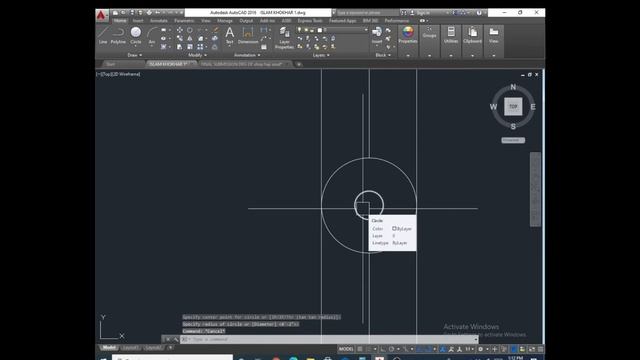The image size is (640, 360).
Task: Click the customization icon in status bar
Action: [540, 349]
